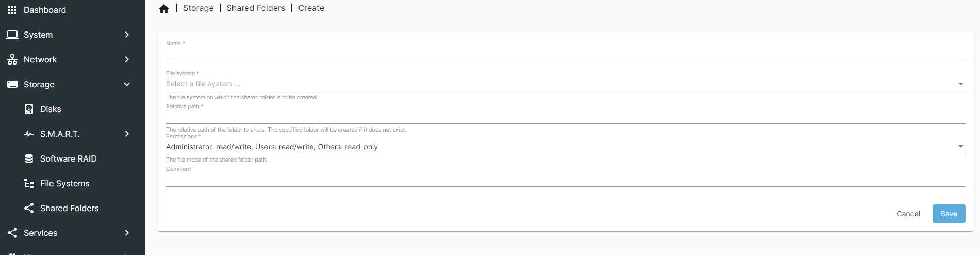Click the home icon in breadcrumb
980x255 pixels.
coord(164,8)
